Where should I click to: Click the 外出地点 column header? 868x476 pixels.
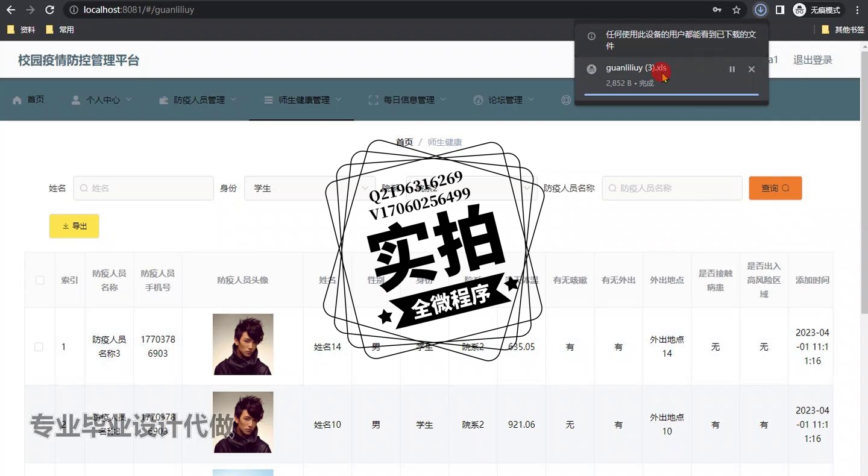(667, 280)
